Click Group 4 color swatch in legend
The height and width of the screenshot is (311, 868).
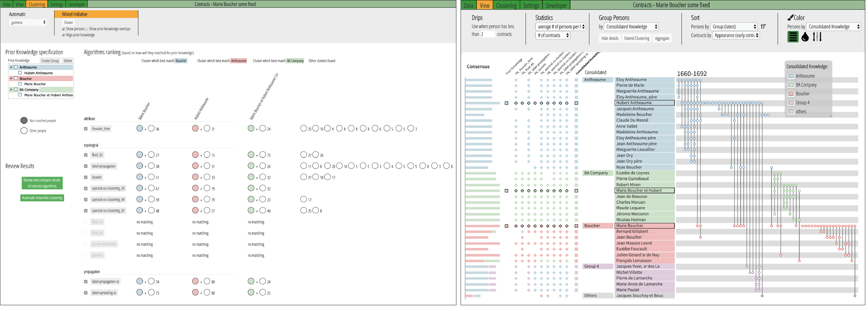791,103
